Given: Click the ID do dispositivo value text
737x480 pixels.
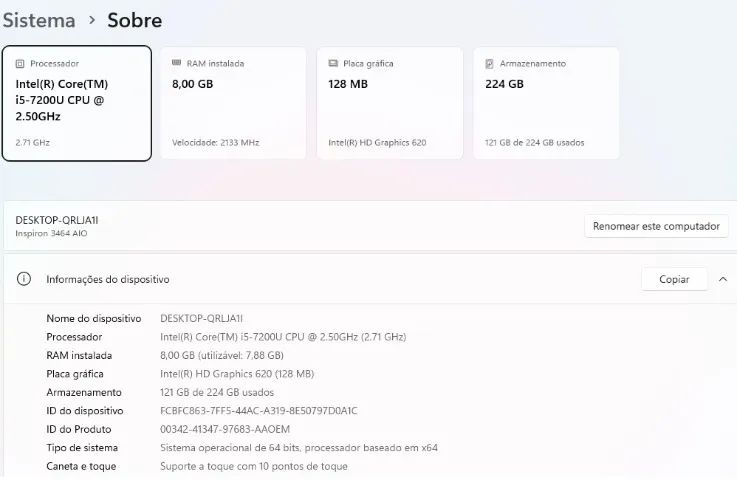Looking at the screenshot, I should [259, 411].
